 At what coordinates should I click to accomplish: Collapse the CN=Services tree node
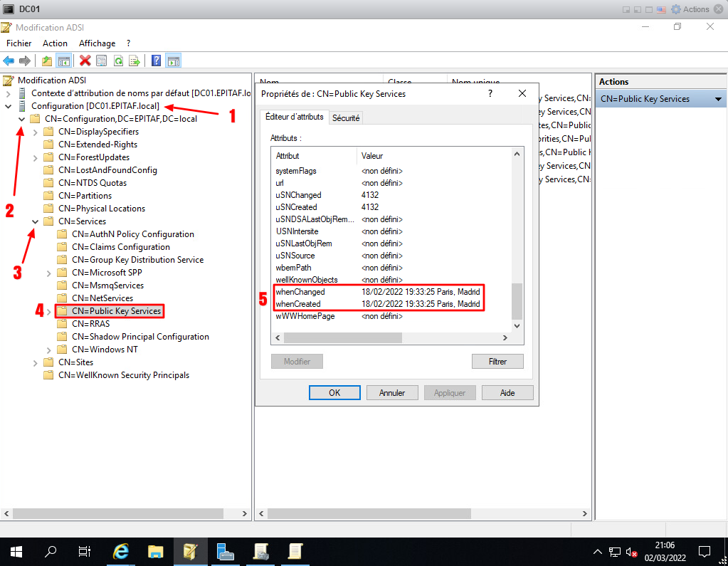(x=36, y=221)
